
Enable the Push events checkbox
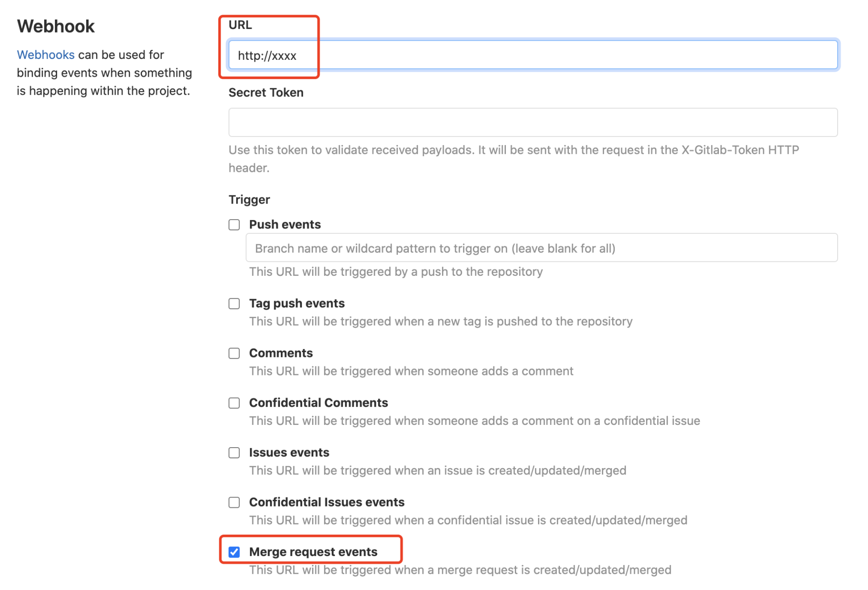[234, 224]
